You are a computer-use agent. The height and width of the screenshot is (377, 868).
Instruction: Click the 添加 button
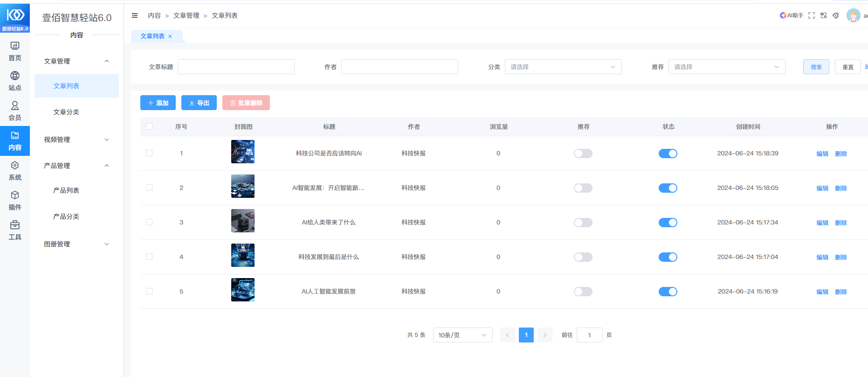[158, 103]
